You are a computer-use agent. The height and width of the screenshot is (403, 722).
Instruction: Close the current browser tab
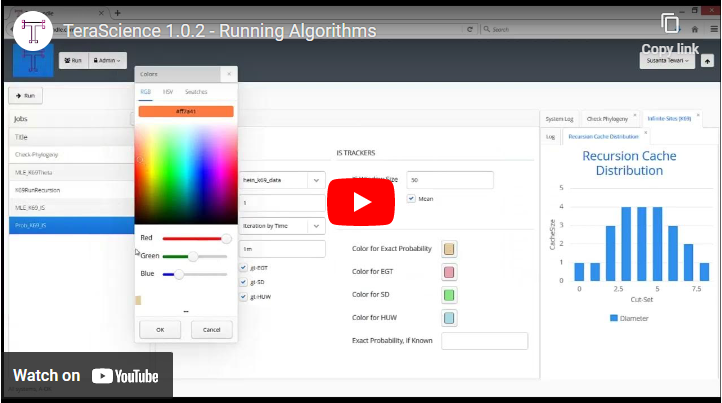101,13
